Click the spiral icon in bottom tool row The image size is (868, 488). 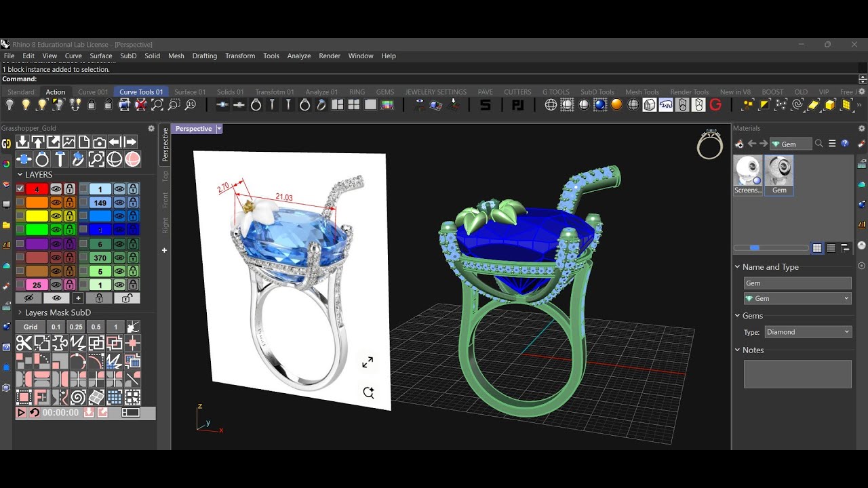(x=78, y=397)
